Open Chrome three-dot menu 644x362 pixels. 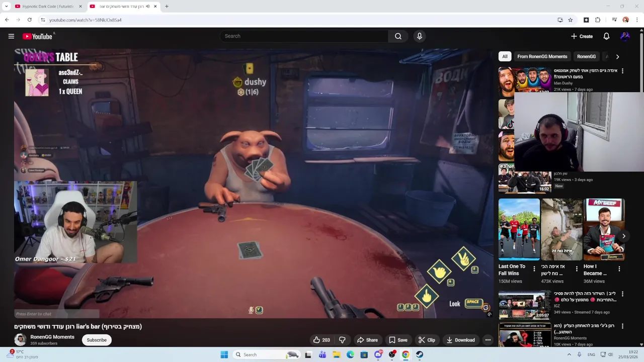pos(637,20)
